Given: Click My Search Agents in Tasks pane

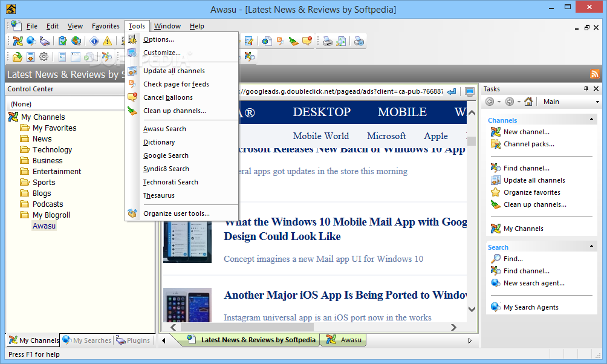Looking at the screenshot, I should point(531,307).
